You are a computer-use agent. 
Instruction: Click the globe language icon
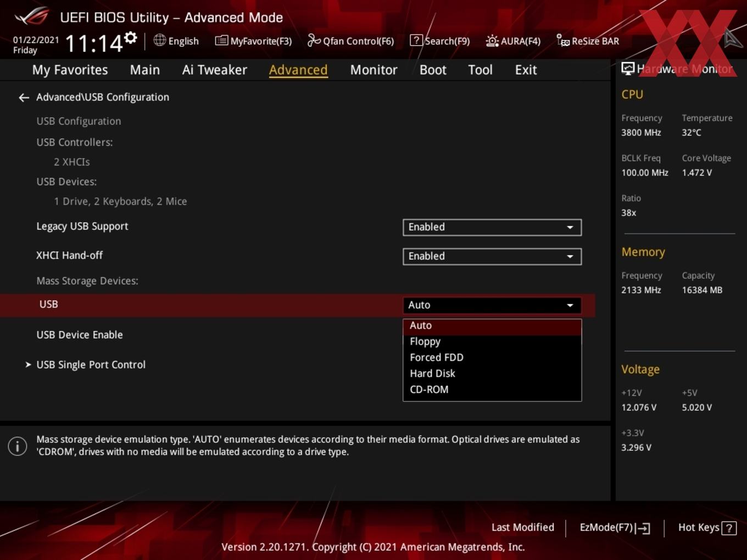click(x=159, y=40)
